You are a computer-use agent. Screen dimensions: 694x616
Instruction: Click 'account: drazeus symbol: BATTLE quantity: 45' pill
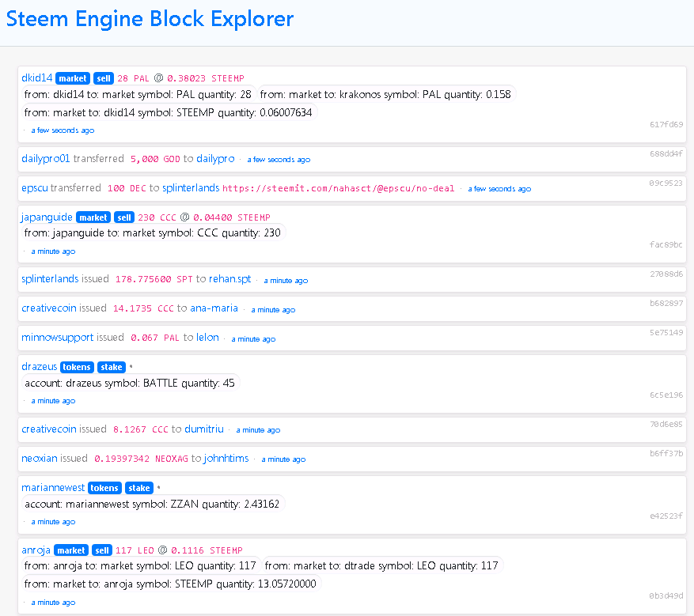click(x=130, y=383)
